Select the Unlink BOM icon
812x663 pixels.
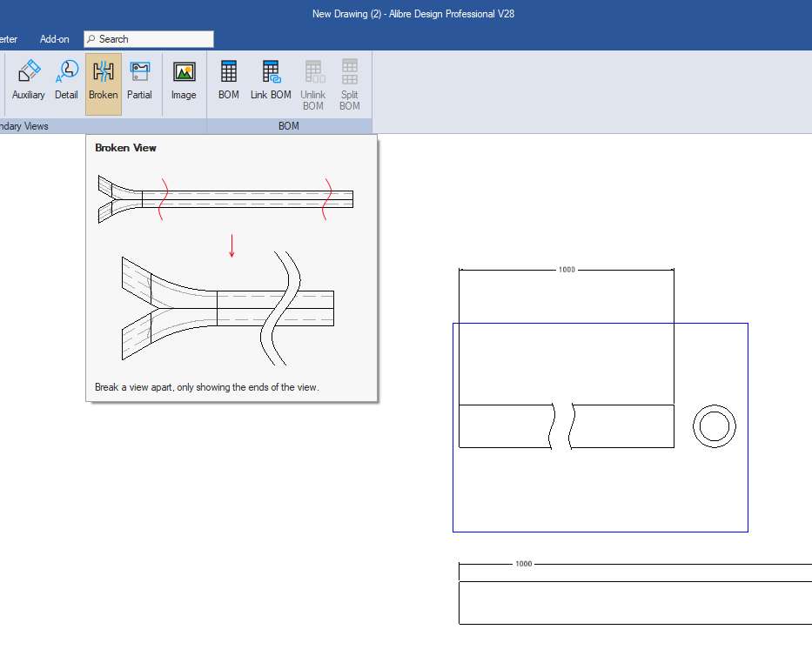(x=313, y=84)
